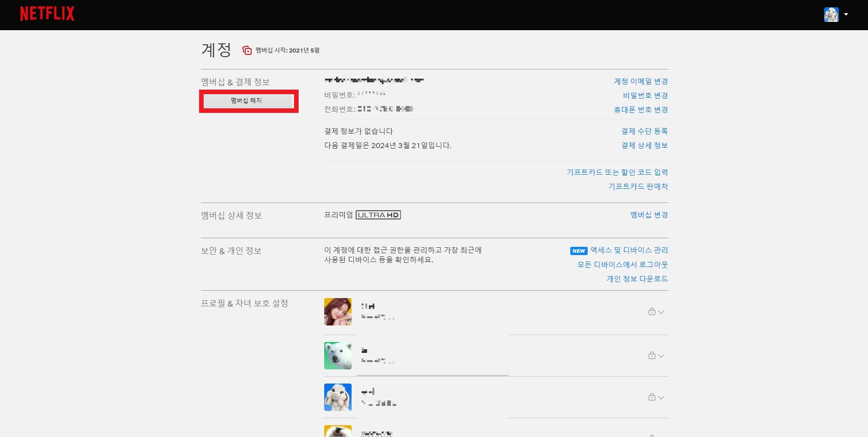Screen dimensions: 868x437
Task: Expand the rabbit profile's settings chevron
Action: [x=660, y=397]
